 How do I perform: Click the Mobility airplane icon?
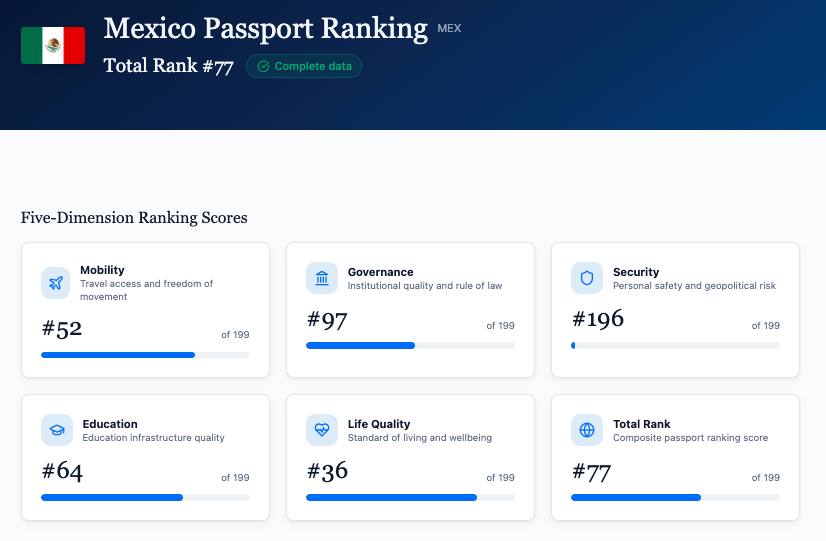point(57,282)
